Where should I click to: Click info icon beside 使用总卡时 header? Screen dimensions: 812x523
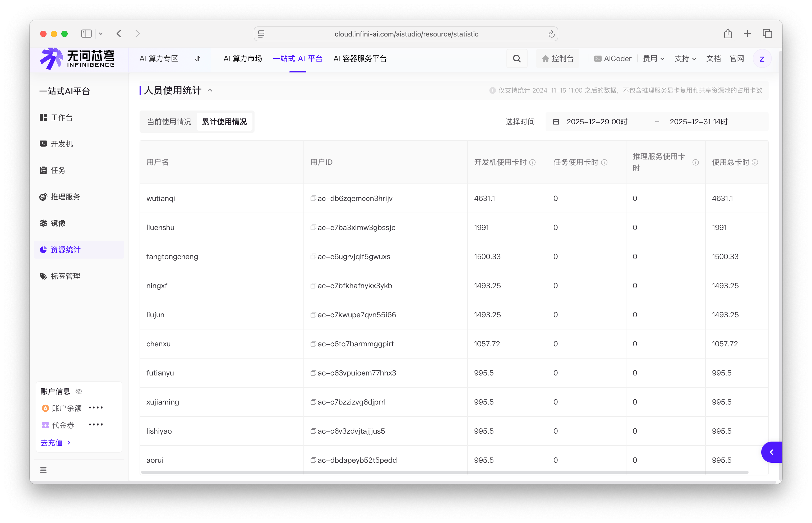coord(755,162)
